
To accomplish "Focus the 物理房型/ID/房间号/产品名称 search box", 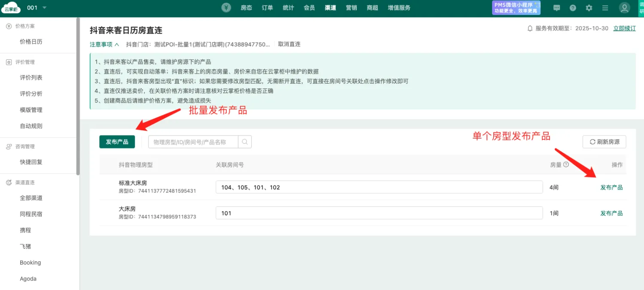I will 193,142.
